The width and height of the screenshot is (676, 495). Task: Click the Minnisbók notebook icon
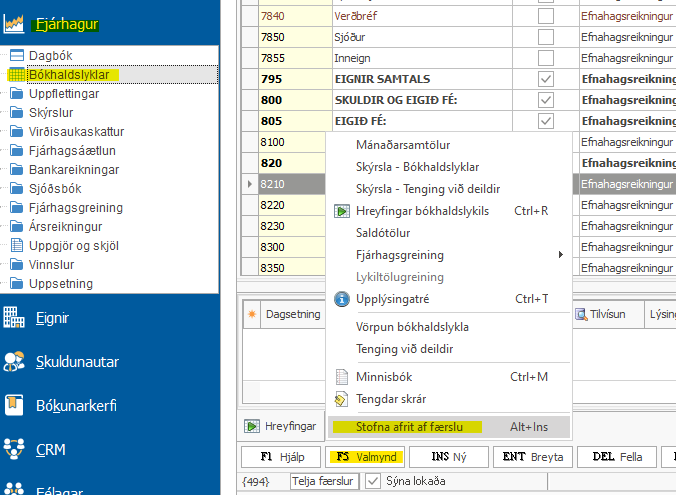click(x=341, y=377)
